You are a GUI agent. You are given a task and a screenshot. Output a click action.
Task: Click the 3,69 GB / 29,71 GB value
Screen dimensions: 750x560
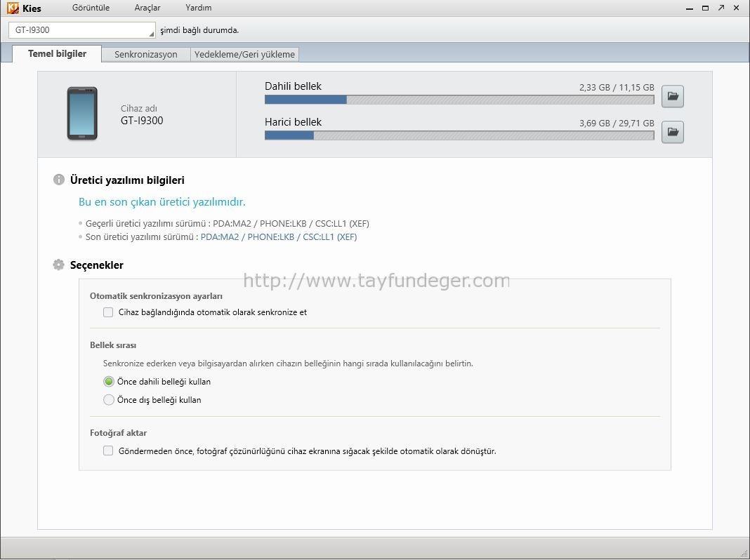[617, 124]
